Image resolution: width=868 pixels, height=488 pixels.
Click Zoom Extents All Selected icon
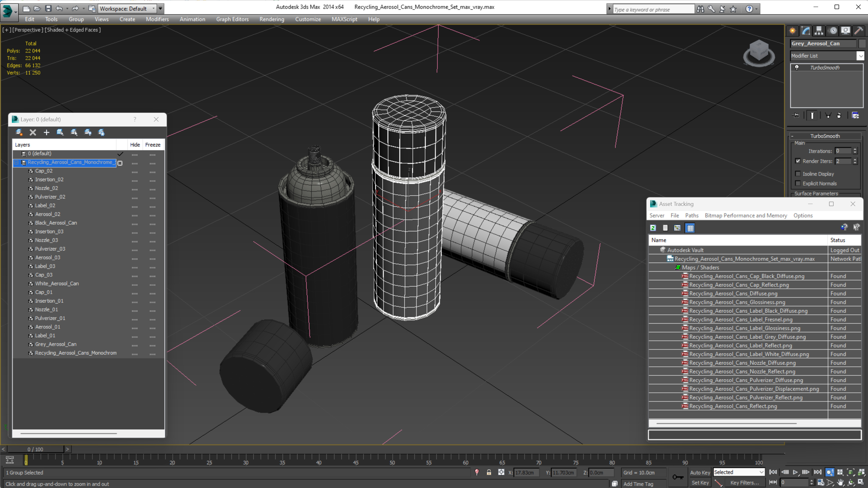(861, 472)
